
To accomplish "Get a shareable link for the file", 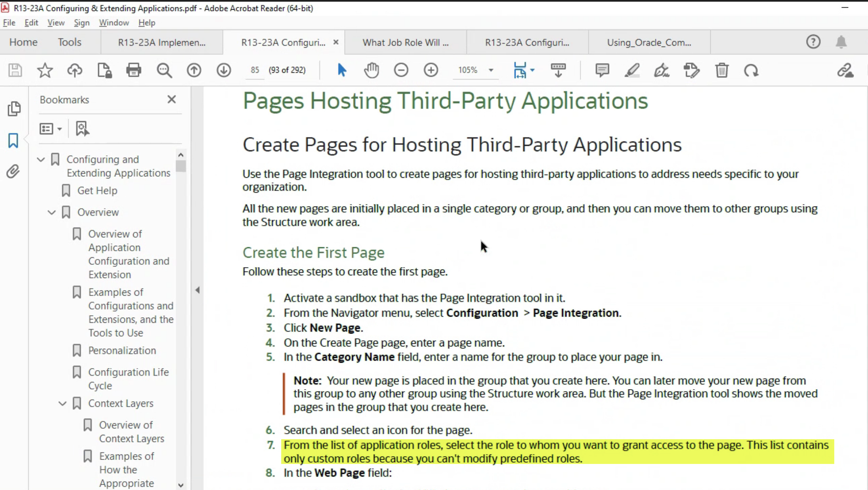I will [x=845, y=71].
